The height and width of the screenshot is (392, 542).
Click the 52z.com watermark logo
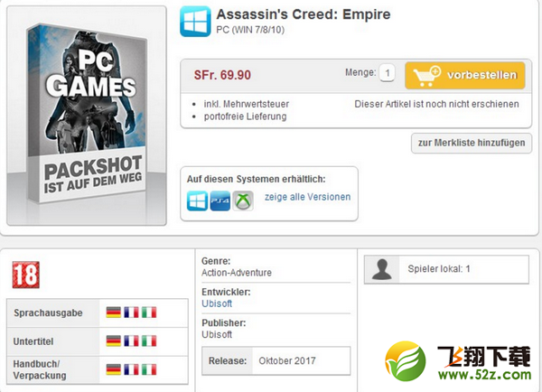(458, 361)
